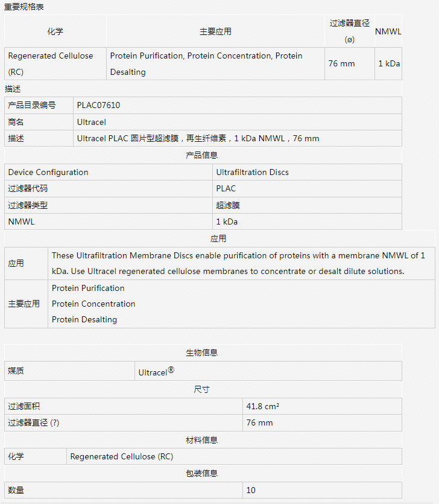Select the 76 mm value in 尺寸 table

click(259, 423)
